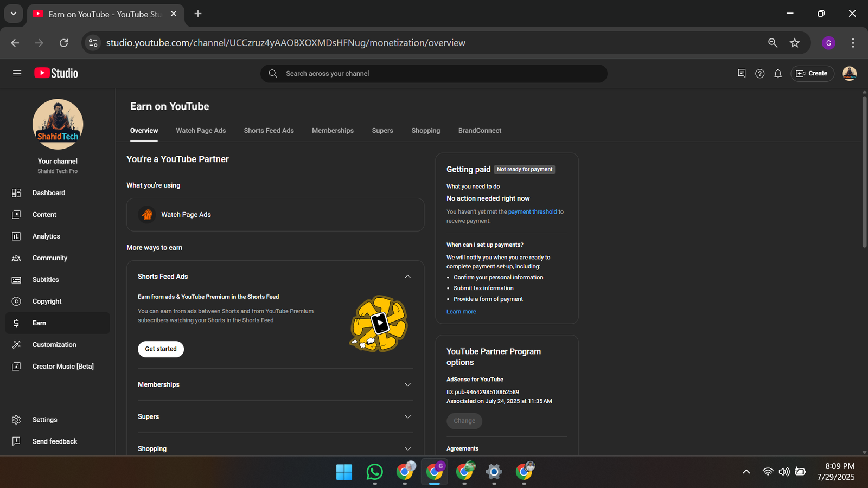Switch to the Shopping tab

point(426,131)
